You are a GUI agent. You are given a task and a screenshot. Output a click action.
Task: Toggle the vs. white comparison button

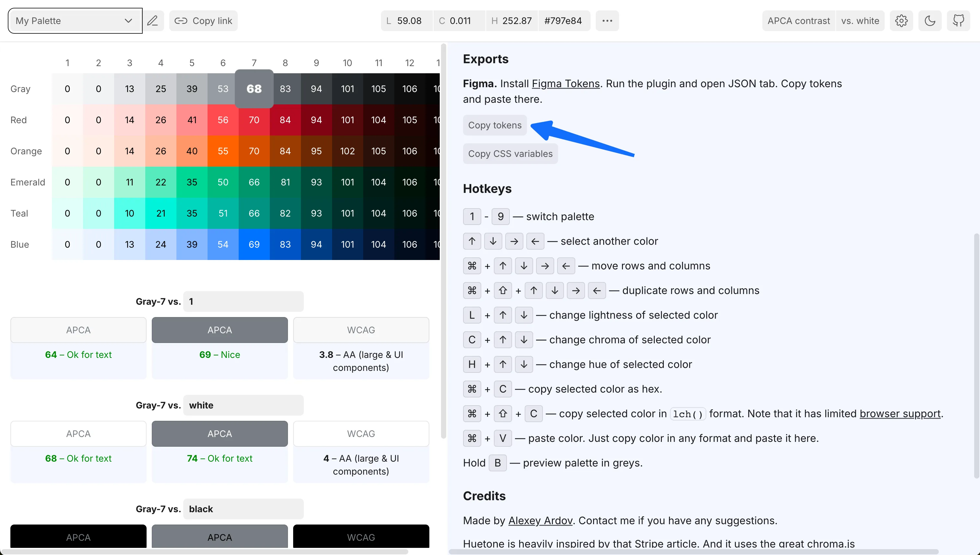(x=860, y=20)
